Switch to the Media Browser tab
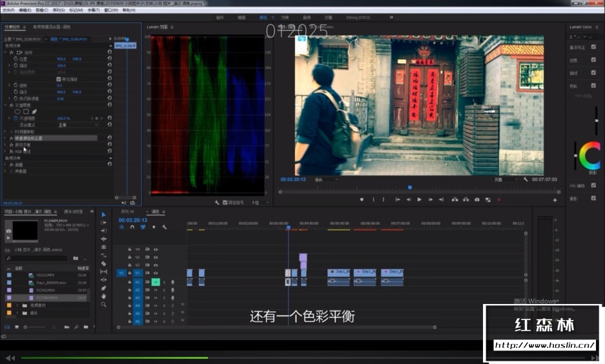Screen dimensions: 605x364 pyautogui.click(x=72, y=211)
